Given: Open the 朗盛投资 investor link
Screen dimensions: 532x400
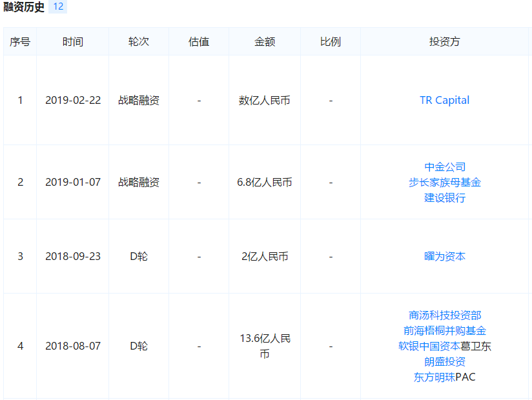Looking at the screenshot, I should tap(444, 362).
